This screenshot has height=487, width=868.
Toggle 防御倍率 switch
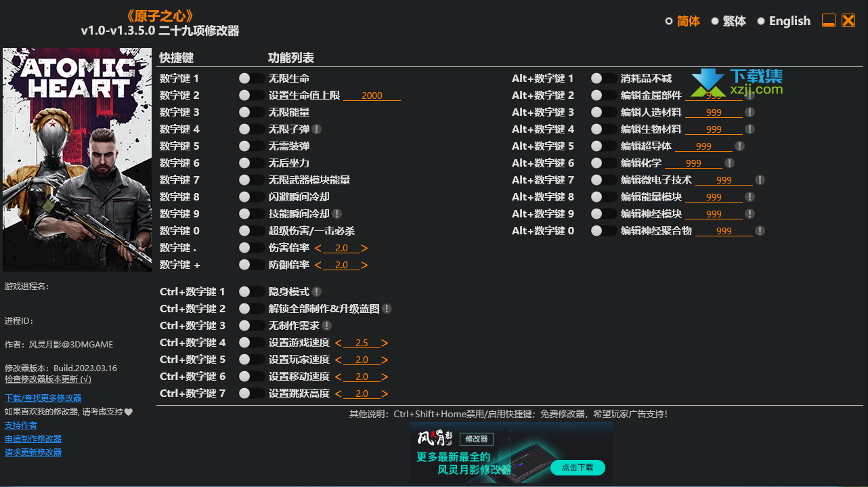(x=251, y=265)
